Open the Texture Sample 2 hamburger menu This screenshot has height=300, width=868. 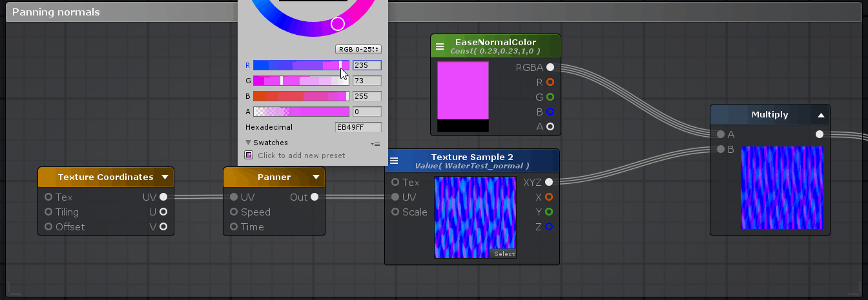click(x=394, y=161)
